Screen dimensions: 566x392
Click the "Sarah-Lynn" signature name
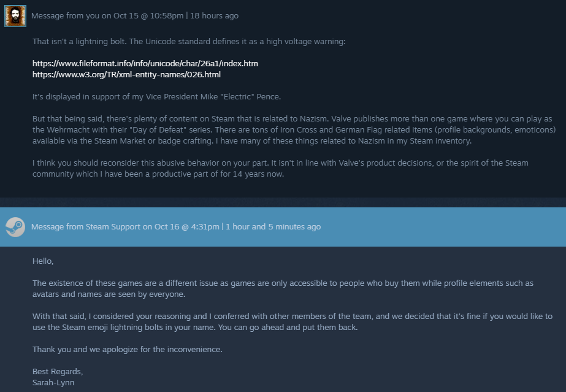[53, 382]
